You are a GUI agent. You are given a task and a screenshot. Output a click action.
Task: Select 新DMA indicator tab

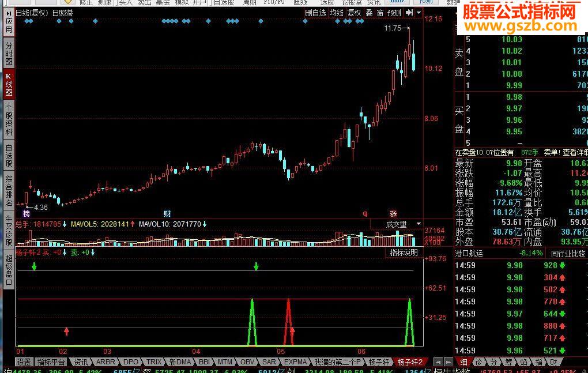click(180, 362)
